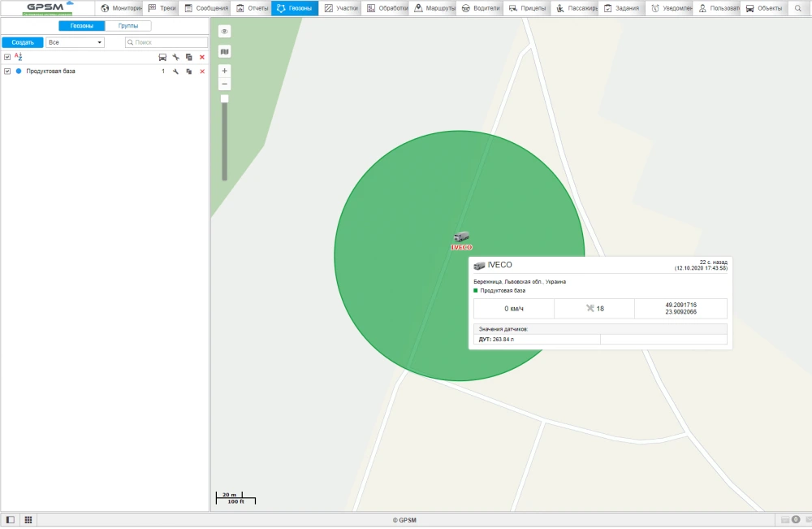812x529 pixels.
Task: Click into the Поиск search field
Action: [x=169, y=41]
